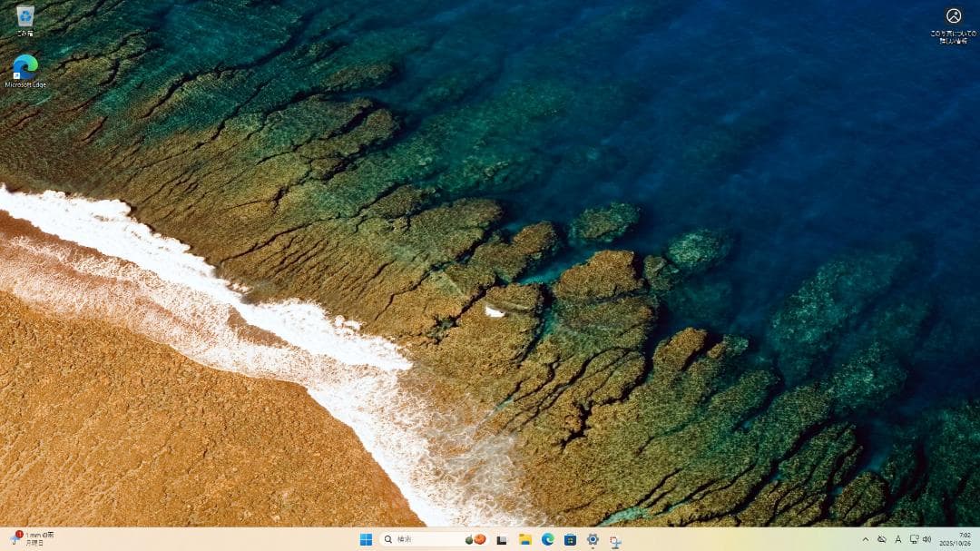This screenshot has width=980, height=551.
Task: Mute sound via the volume tray icon
Action: pyautogui.click(x=926, y=538)
